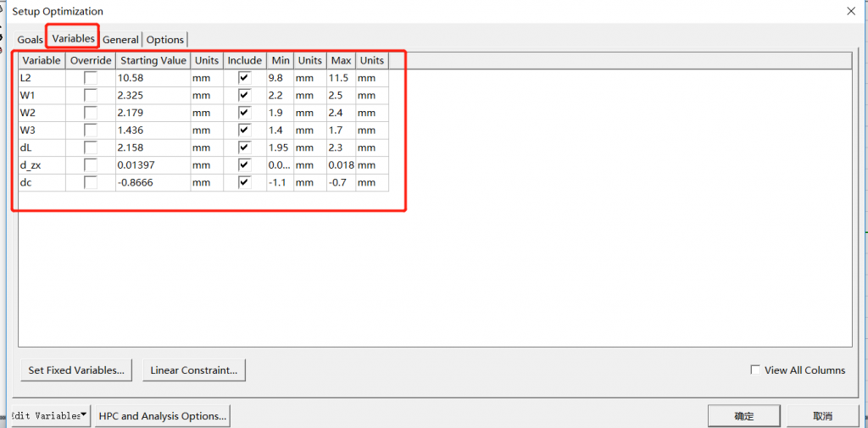Open the Variables tab
This screenshot has height=428, width=868.
click(73, 39)
